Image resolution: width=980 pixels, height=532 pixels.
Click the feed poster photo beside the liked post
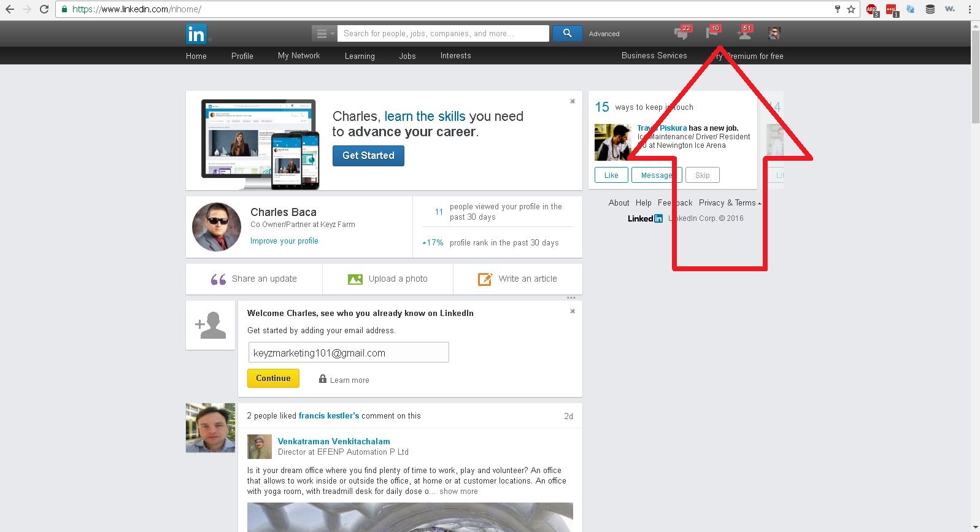pos(210,428)
